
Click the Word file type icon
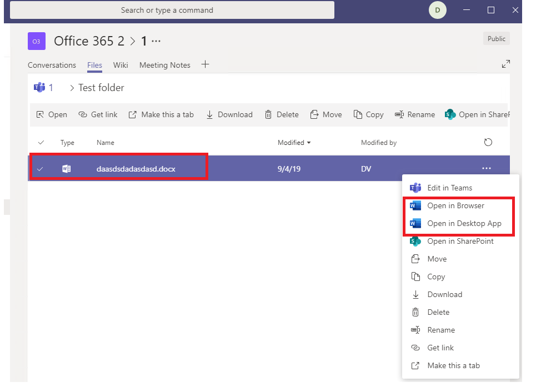click(67, 169)
